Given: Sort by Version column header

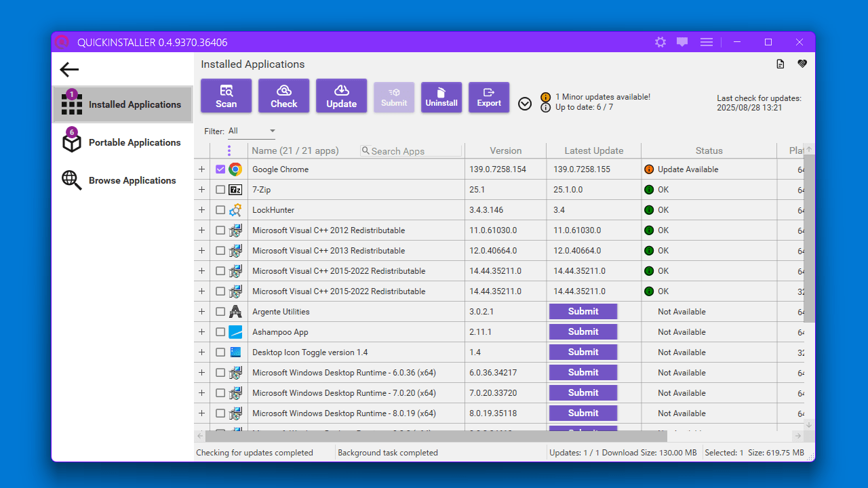Looking at the screenshot, I should click(506, 150).
